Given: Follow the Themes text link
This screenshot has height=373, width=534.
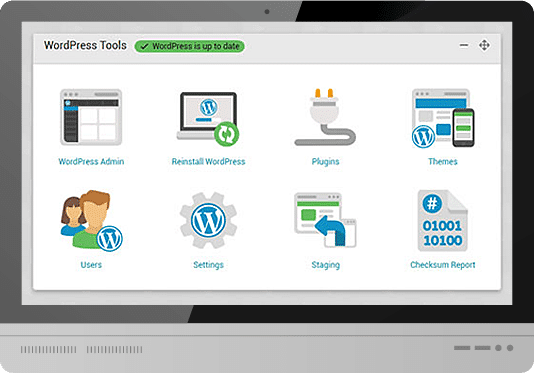Looking at the screenshot, I should pos(442,161).
